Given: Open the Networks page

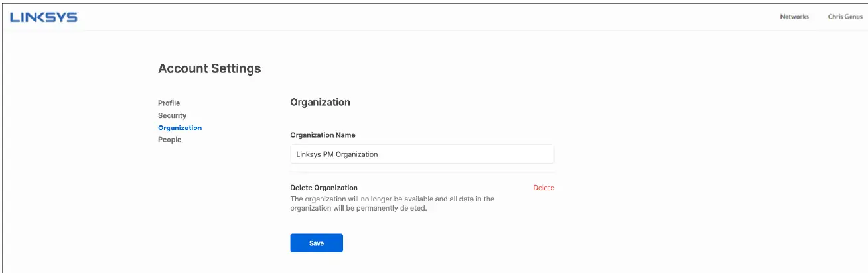Looking at the screenshot, I should tap(794, 17).
